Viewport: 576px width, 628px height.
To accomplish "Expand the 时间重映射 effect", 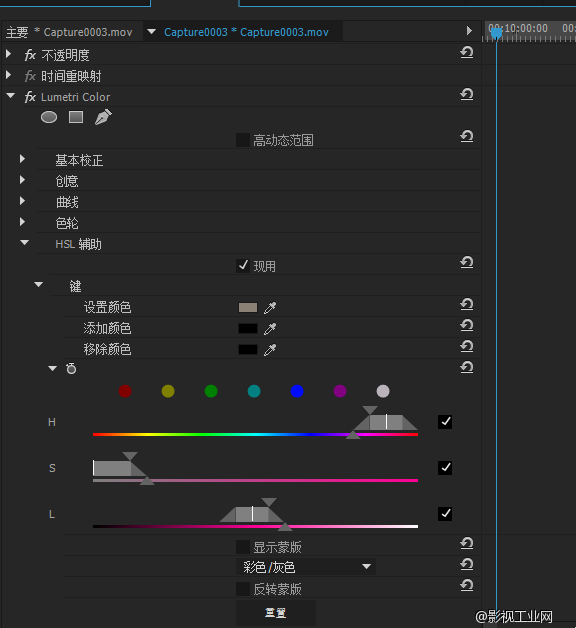I will click(8, 75).
